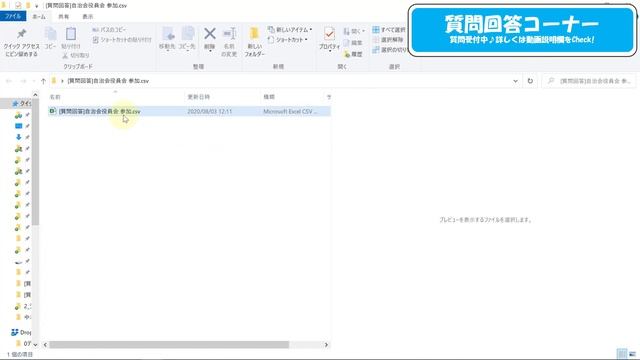Open the Open (開く) dropdown arrow
Viewport: 640px width, 360px height.
(x=363, y=31)
